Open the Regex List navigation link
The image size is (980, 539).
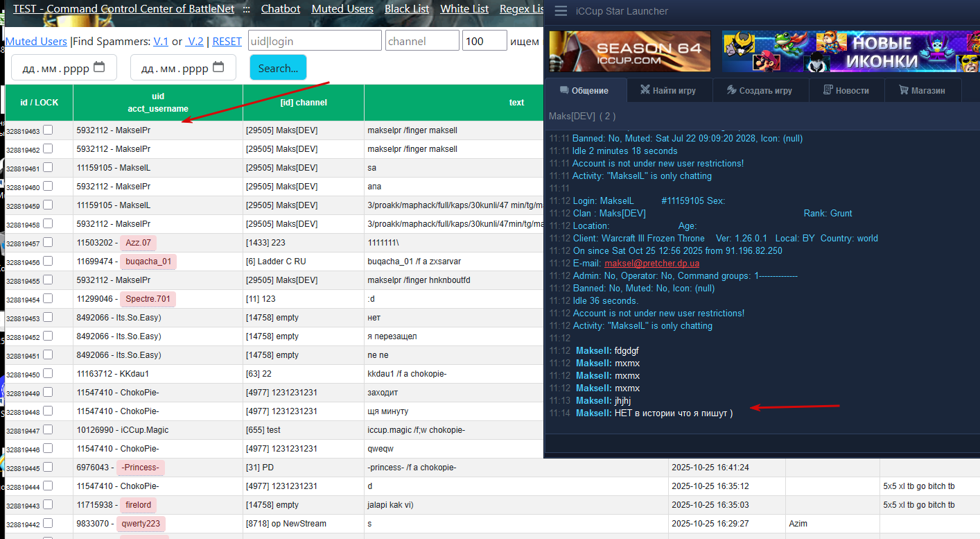coord(522,9)
